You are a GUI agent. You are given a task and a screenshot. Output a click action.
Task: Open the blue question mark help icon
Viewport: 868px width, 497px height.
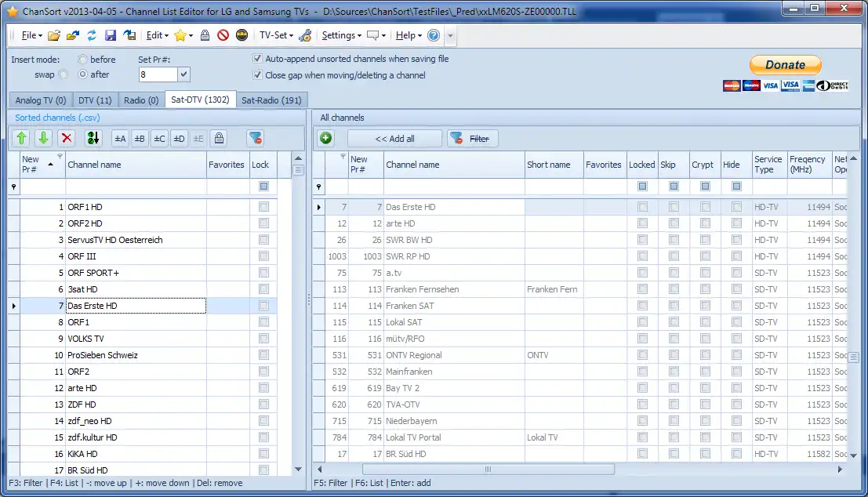coord(434,35)
